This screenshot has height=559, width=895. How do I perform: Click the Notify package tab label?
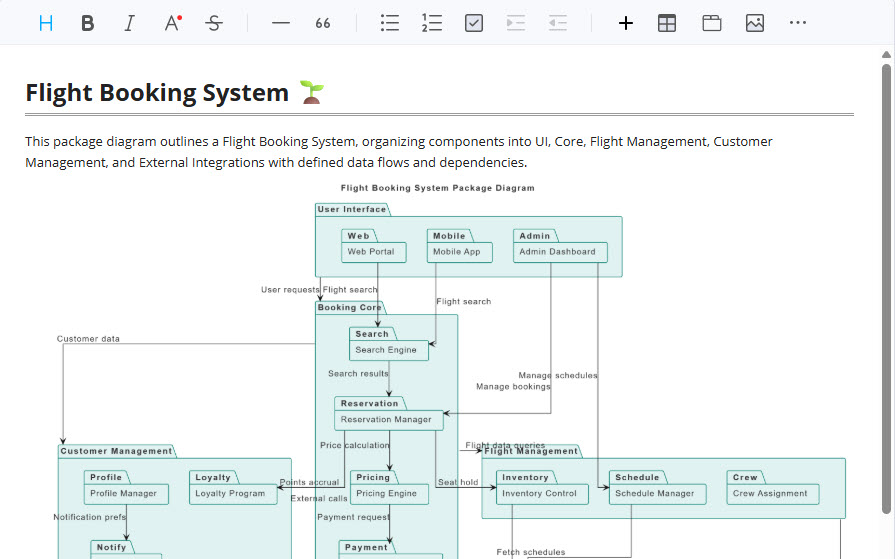[111, 548]
